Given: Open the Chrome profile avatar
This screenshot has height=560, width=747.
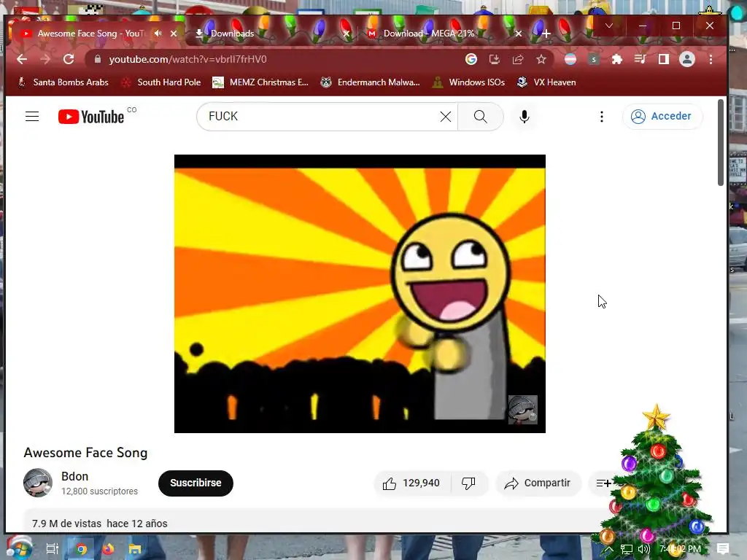Looking at the screenshot, I should pyautogui.click(x=687, y=59).
